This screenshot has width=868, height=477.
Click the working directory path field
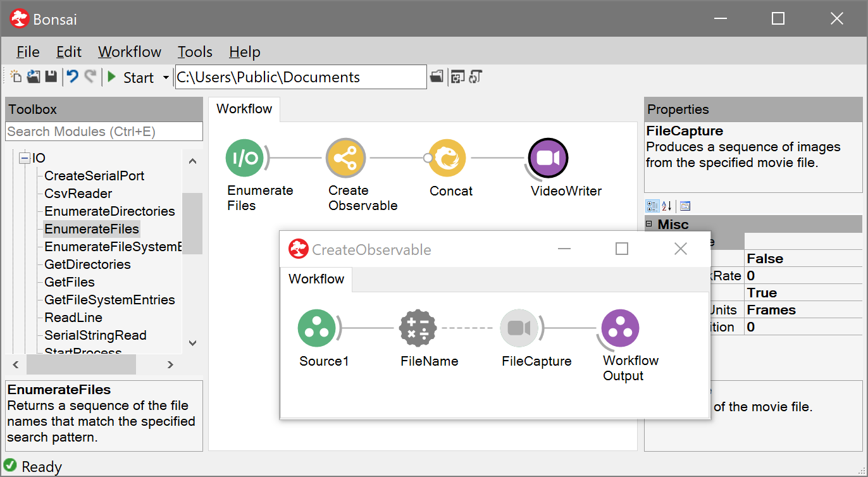coord(301,77)
